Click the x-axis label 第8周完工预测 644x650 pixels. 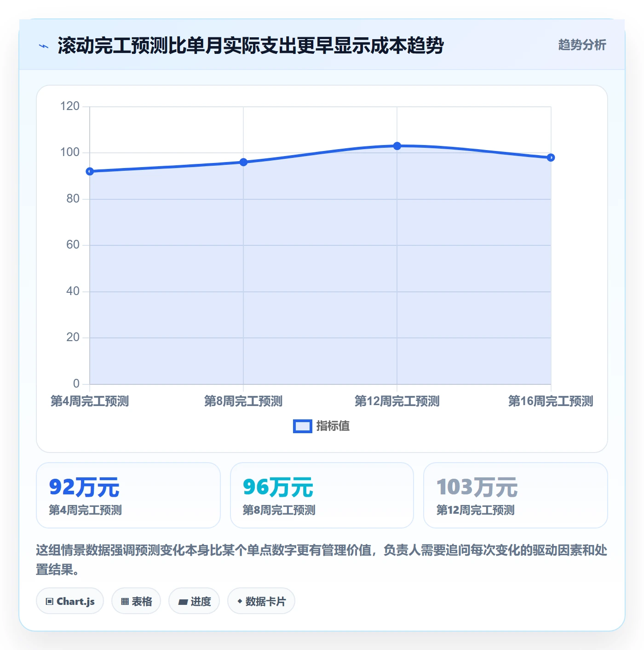[x=243, y=401]
